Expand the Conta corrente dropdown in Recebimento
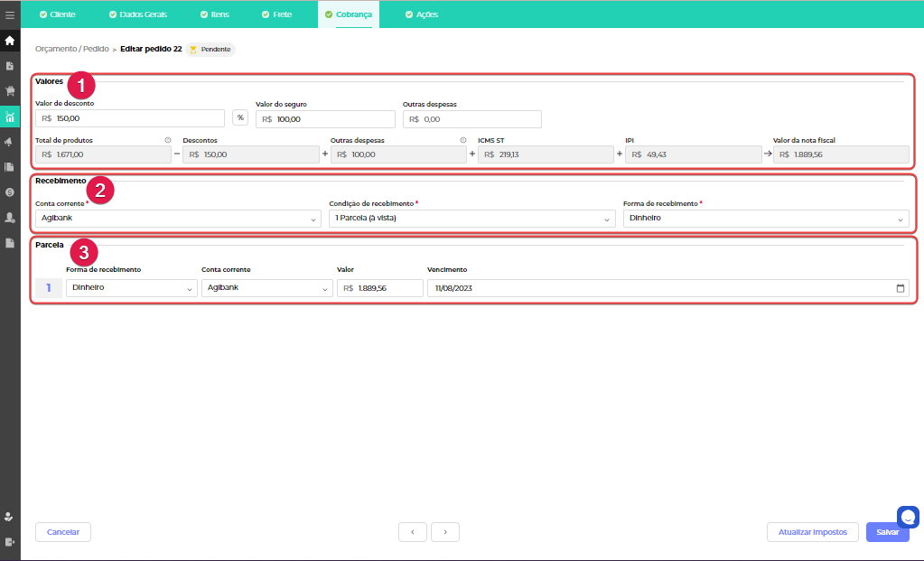Screen dimensions: 924x561 click(x=178, y=219)
